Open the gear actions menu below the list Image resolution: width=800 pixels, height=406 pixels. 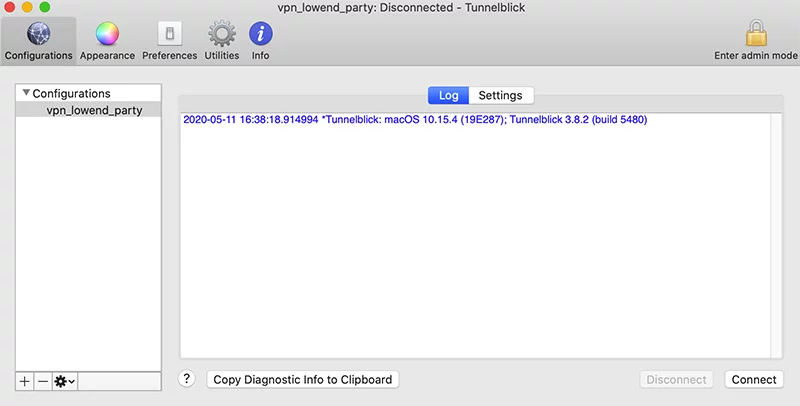coord(65,381)
